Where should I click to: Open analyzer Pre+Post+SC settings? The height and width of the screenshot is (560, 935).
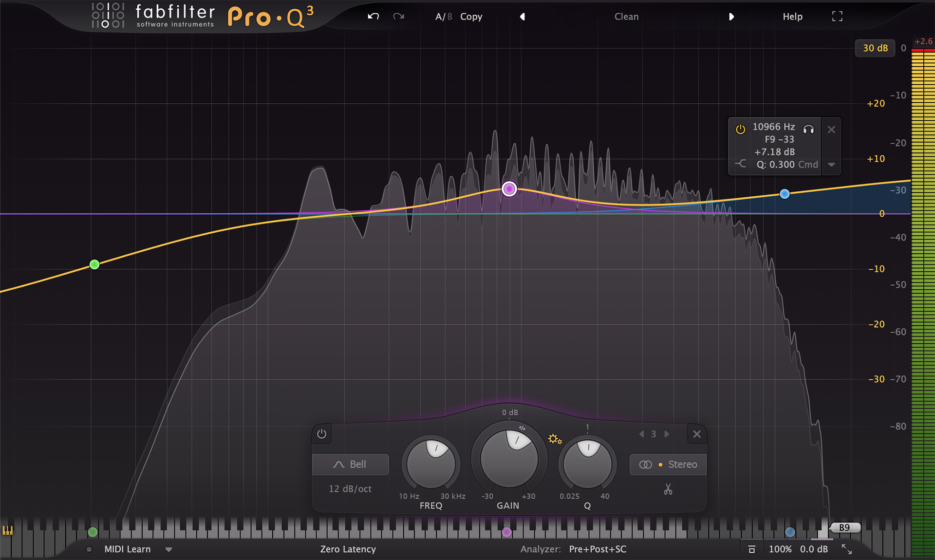point(598,549)
